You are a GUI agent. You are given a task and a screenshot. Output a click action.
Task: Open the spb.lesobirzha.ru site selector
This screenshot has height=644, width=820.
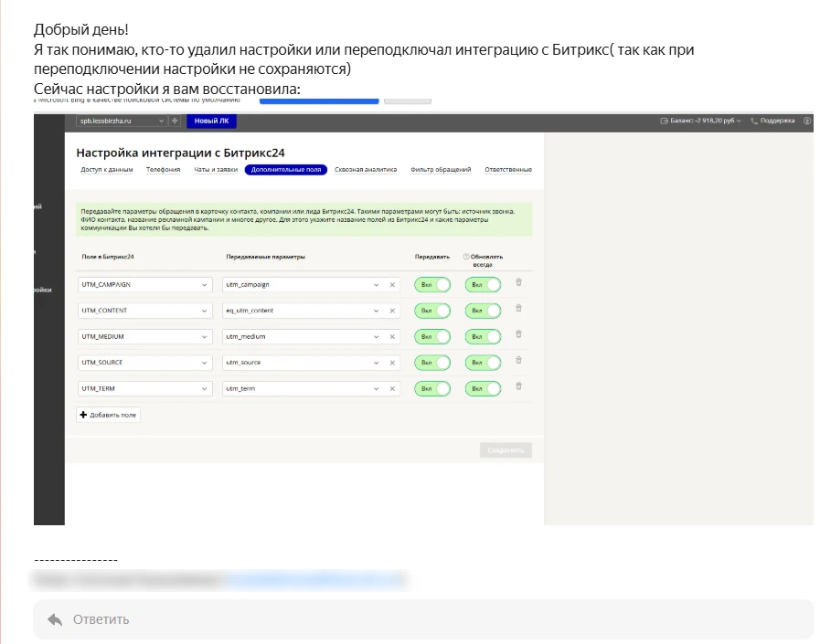[x=122, y=121]
